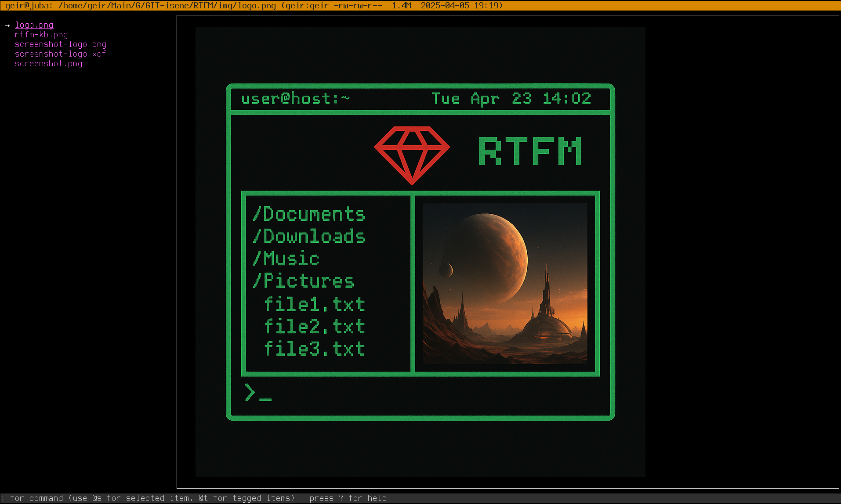Click /Downloads in the preview image
Screen dimensions: 841x504
pos(309,236)
